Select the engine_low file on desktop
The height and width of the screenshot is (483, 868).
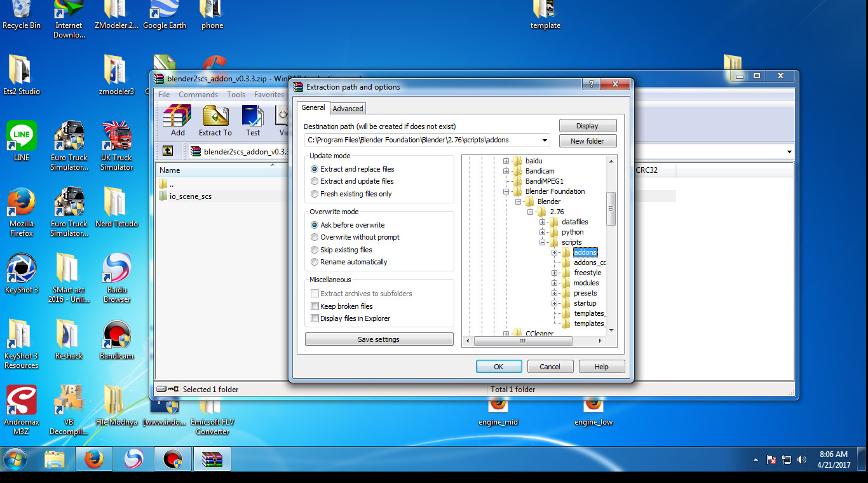click(x=593, y=412)
